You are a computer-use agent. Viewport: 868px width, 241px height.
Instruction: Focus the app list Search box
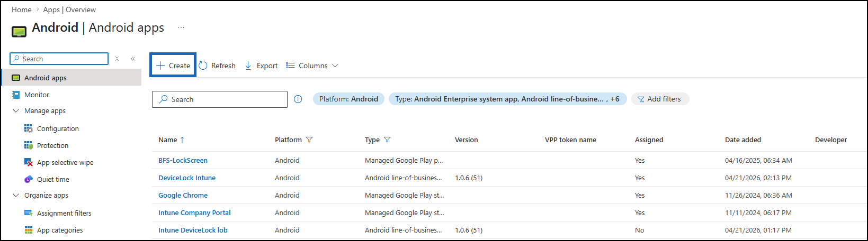click(220, 99)
